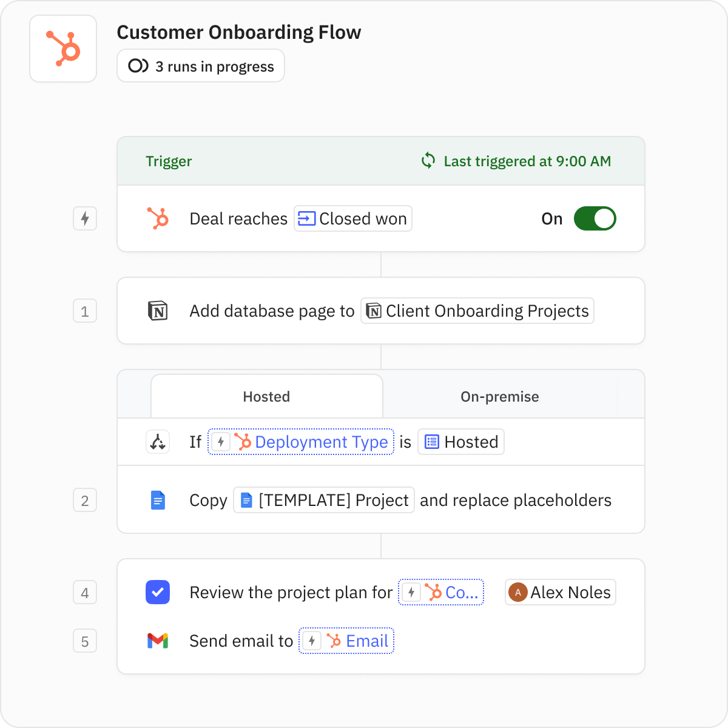The width and height of the screenshot is (728, 728).
Task: Switch to the On-premise tab
Action: 499,396
